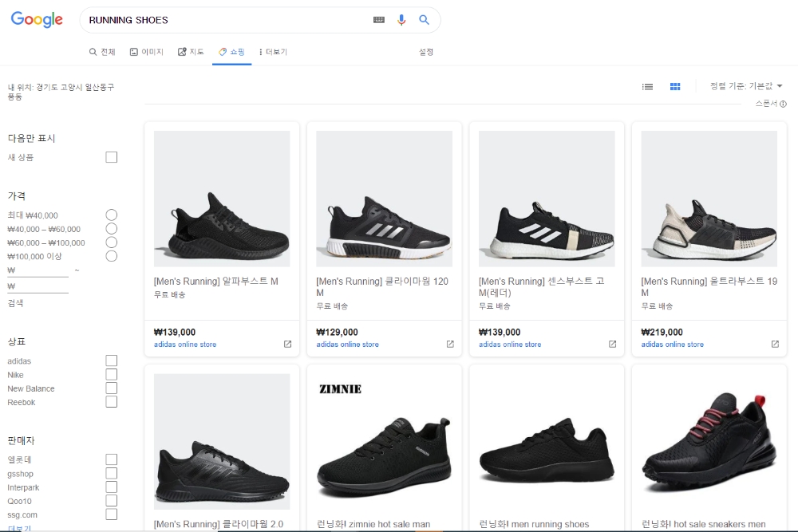Select the 최대 ₩40,000 price option
Viewport: 798px width, 532px height.
pos(112,215)
